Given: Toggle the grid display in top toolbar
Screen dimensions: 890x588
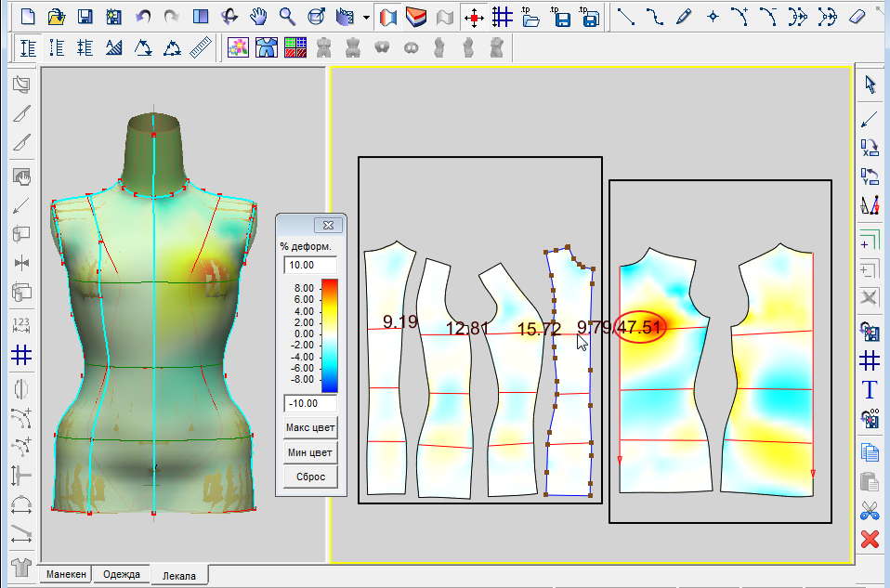Looking at the screenshot, I should point(503,17).
